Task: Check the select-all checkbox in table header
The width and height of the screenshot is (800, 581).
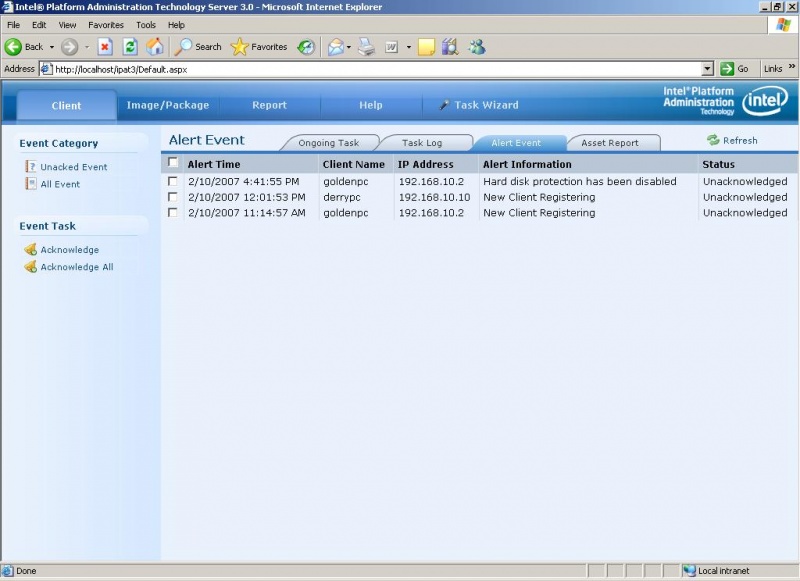Action: (x=173, y=163)
